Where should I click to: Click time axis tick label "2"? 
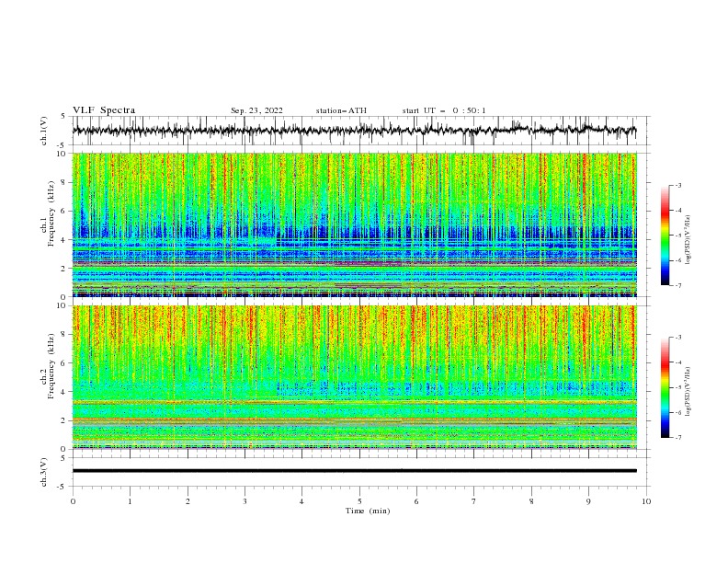pos(188,501)
